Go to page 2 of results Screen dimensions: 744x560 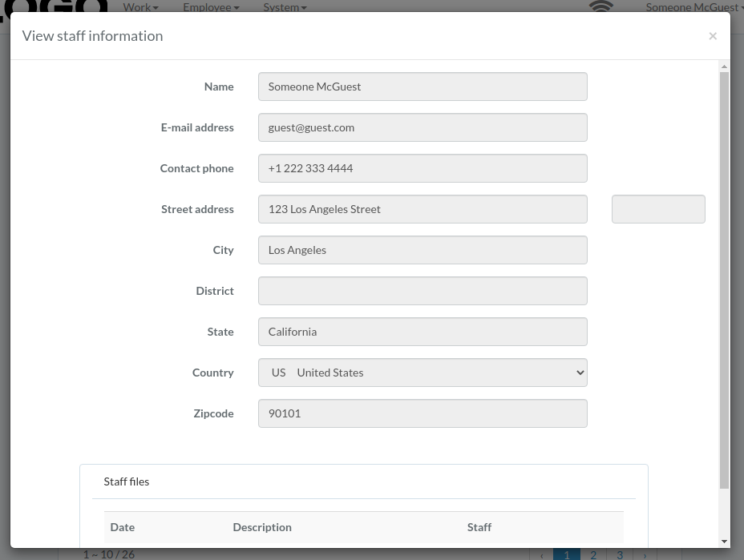(x=593, y=554)
